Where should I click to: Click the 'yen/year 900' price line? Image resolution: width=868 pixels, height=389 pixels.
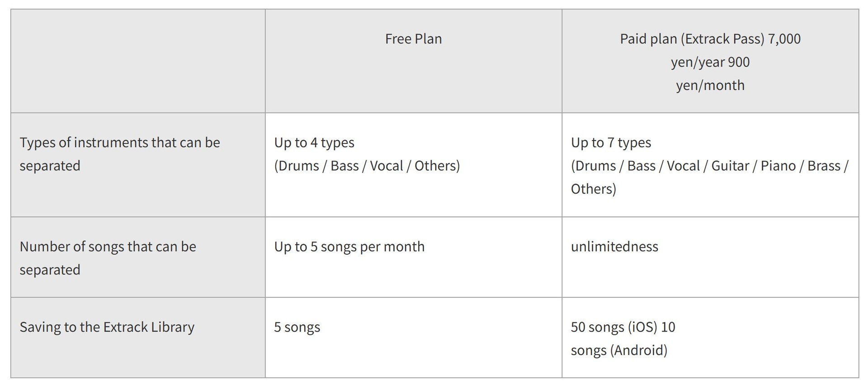(710, 62)
